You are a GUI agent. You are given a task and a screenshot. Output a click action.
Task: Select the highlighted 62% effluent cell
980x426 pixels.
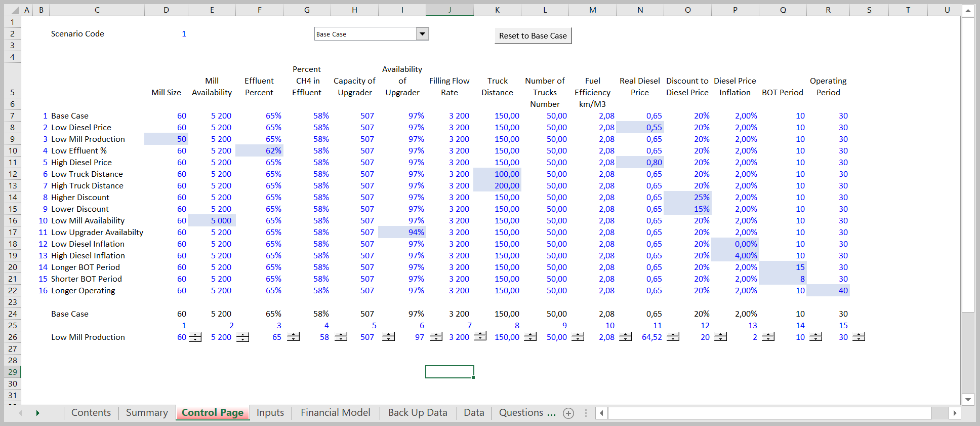pos(259,150)
